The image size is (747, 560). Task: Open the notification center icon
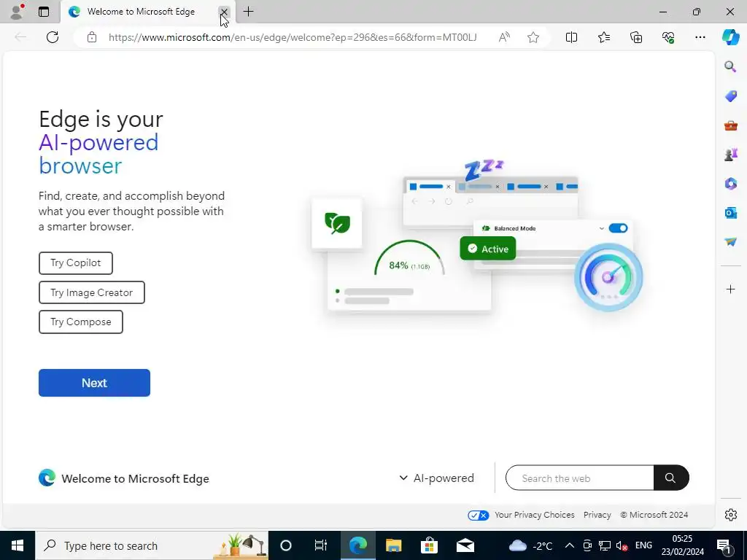[724, 545]
